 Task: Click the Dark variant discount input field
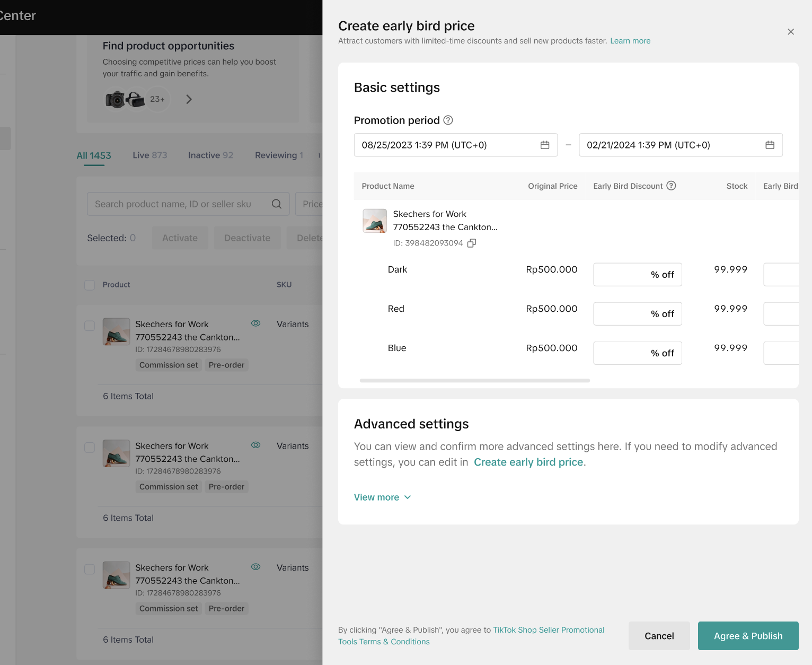coord(621,275)
